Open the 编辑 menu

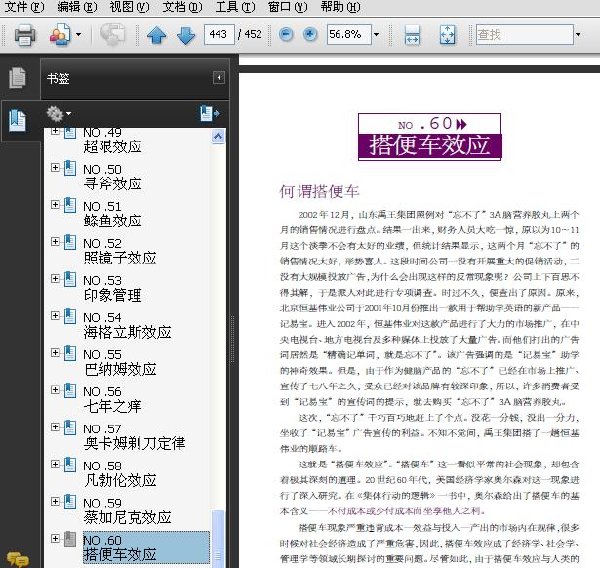click(77, 7)
